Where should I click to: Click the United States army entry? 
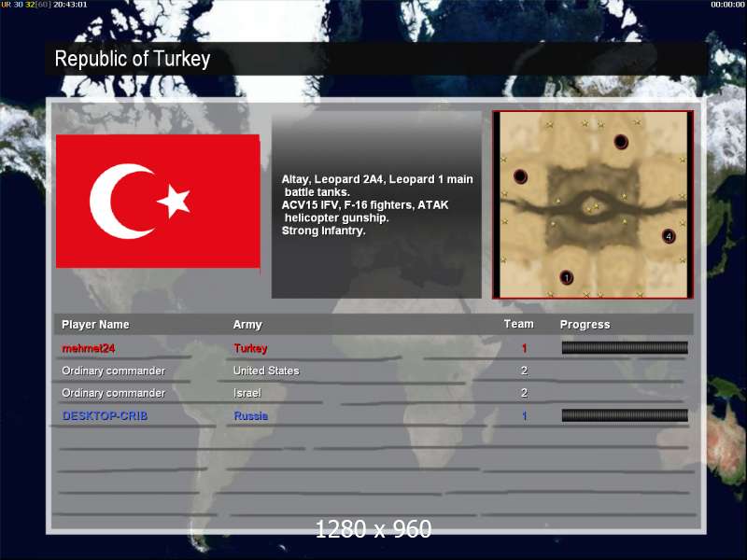(266, 371)
